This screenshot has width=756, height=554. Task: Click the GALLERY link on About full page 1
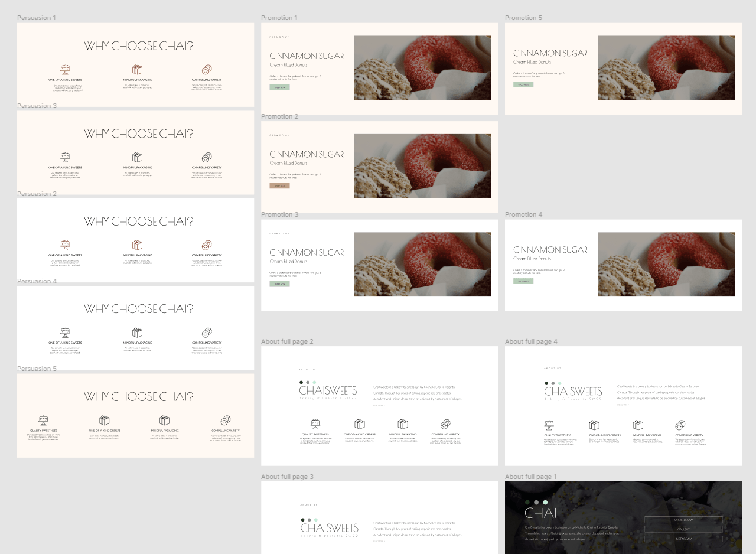pyautogui.click(x=684, y=529)
